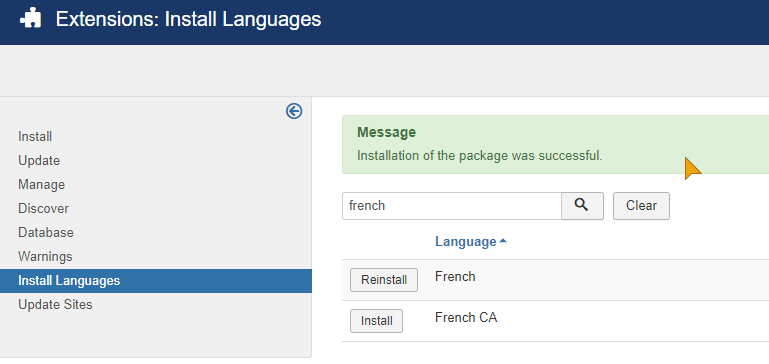Go to the Update sidebar section

pos(39,160)
